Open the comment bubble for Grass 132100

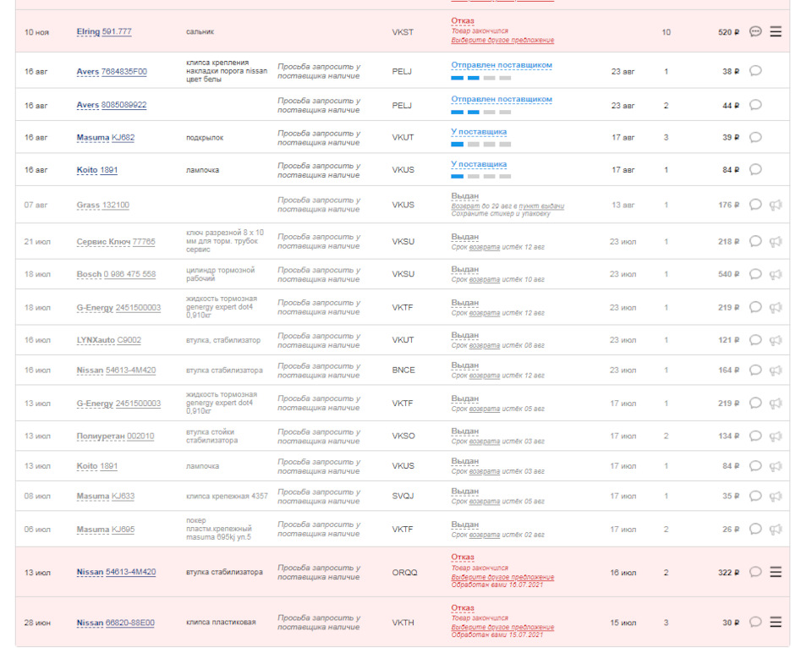[x=755, y=205]
